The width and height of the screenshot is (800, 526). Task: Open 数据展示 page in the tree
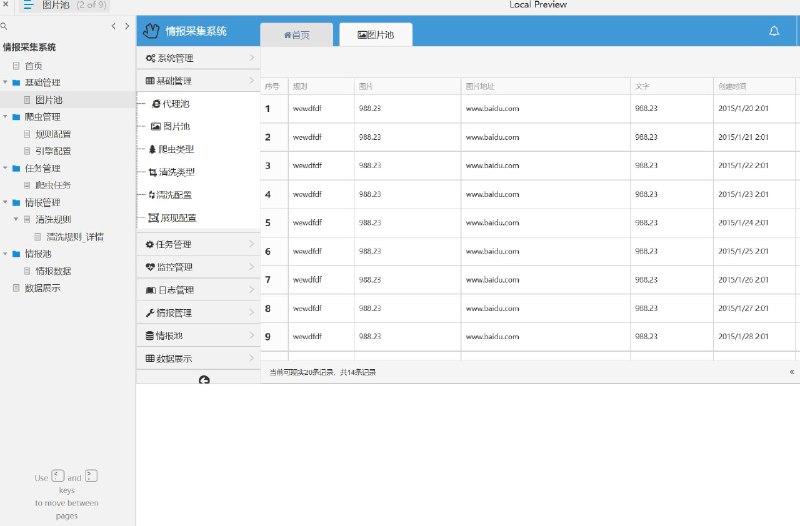pyautogui.click(x=42, y=288)
